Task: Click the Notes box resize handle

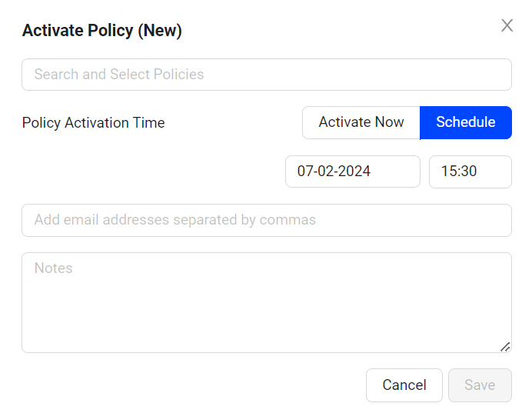Action: [505, 347]
